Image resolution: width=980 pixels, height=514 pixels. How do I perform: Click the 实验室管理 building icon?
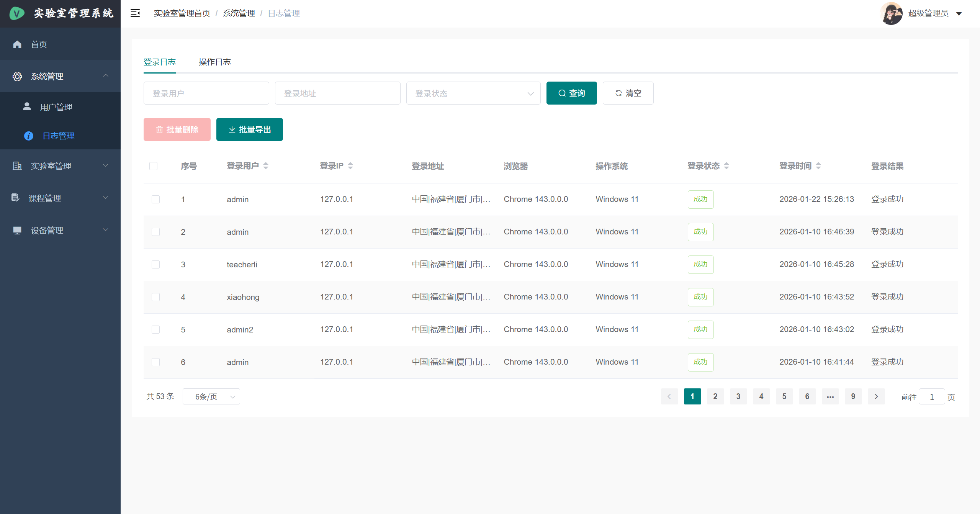(x=17, y=166)
